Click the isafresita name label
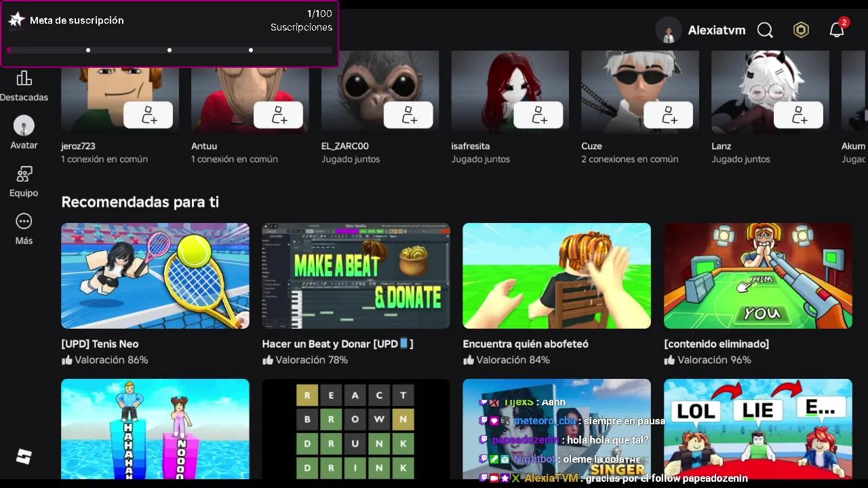This screenshot has height=488, width=868. [x=471, y=146]
